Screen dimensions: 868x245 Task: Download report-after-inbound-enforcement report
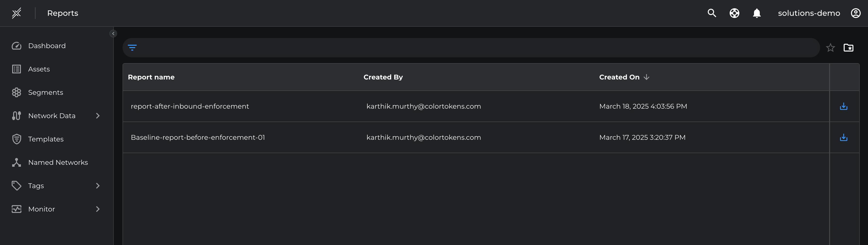tap(843, 106)
